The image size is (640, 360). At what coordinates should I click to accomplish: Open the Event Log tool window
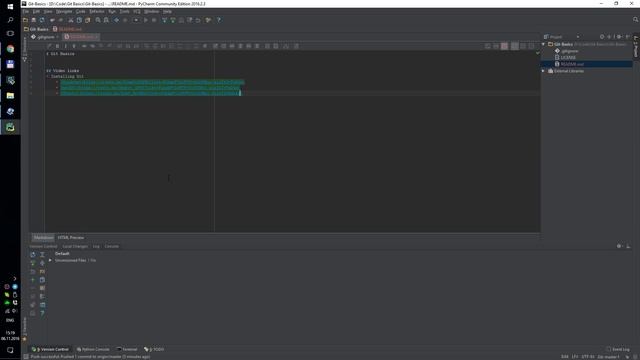click(x=618, y=349)
